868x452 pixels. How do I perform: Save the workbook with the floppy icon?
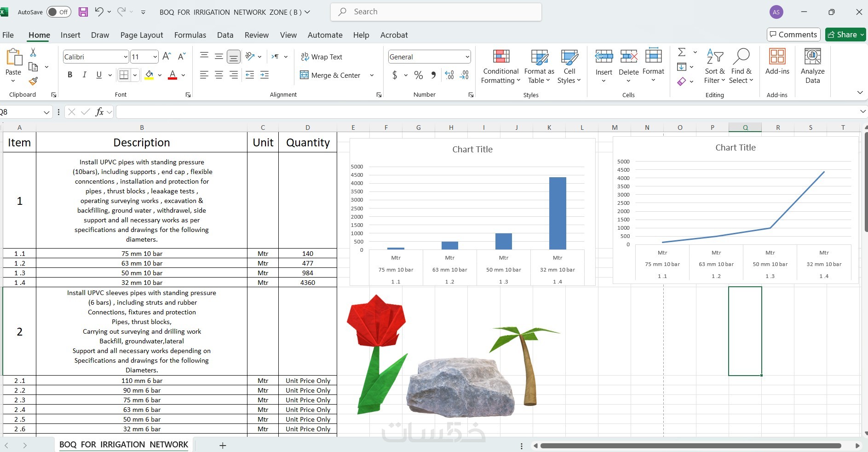pos(83,12)
